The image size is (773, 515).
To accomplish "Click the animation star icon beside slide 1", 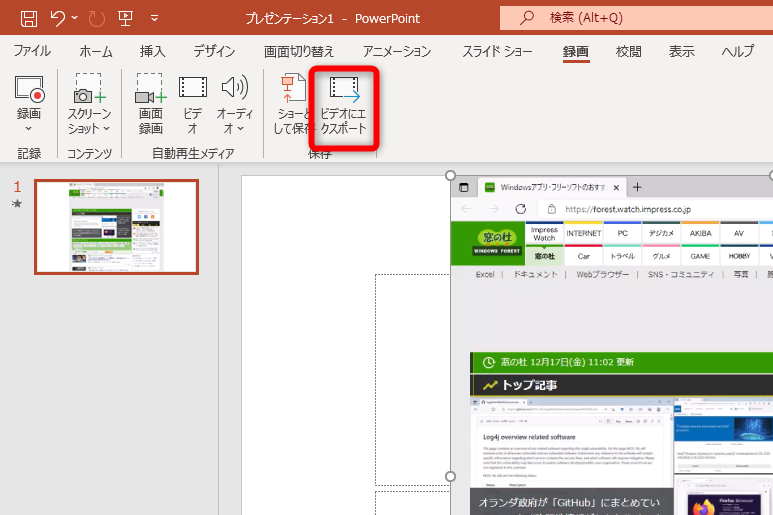I will click(x=17, y=204).
